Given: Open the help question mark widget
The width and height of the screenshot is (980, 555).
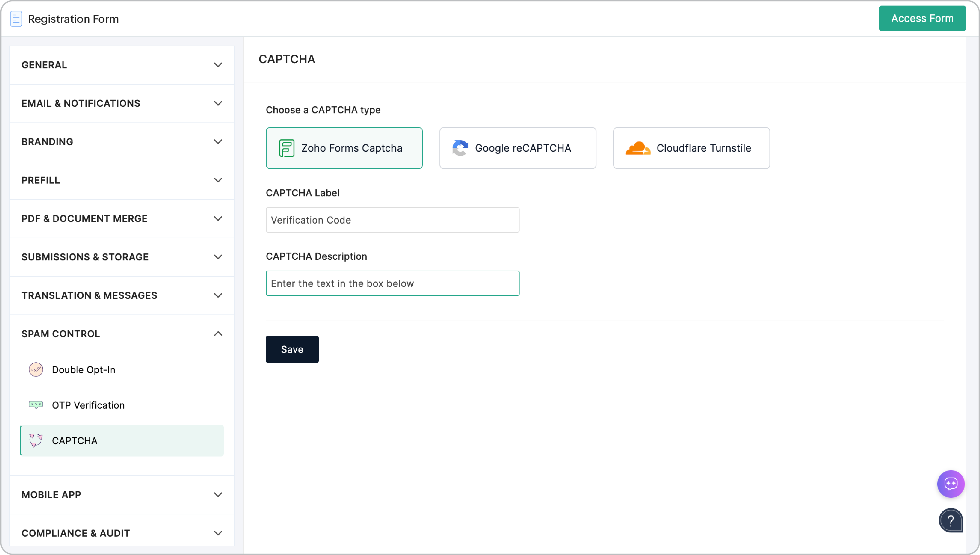Looking at the screenshot, I should click(951, 520).
